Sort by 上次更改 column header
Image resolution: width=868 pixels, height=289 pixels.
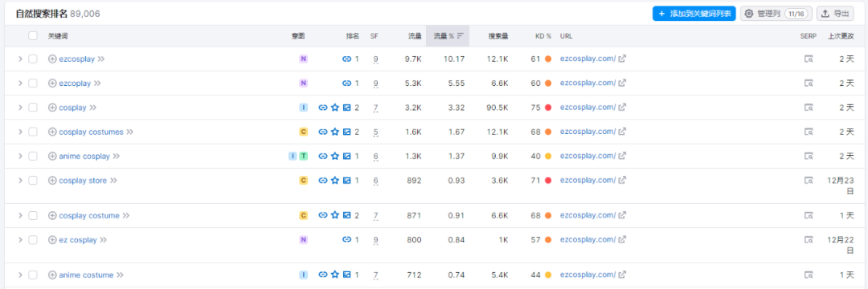[x=841, y=36]
